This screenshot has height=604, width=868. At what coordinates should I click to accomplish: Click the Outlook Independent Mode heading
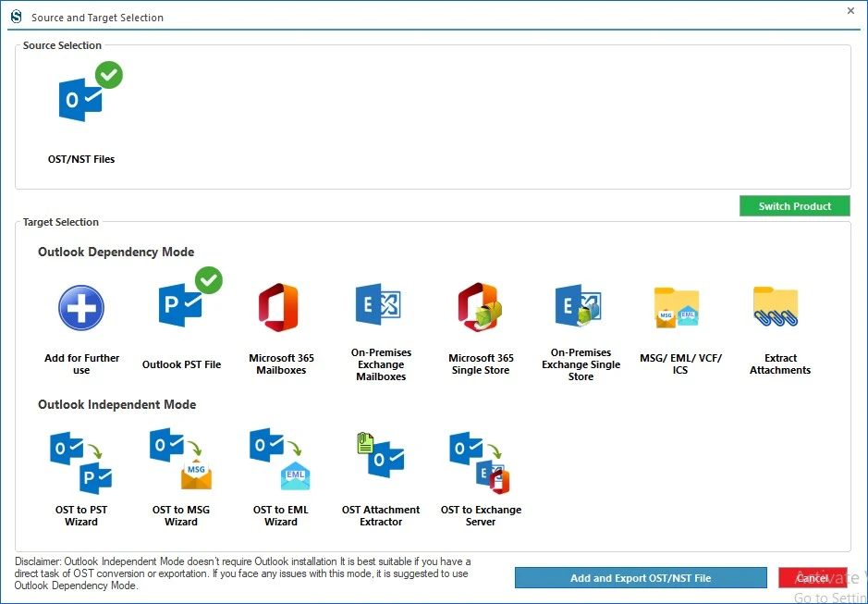pos(116,404)
